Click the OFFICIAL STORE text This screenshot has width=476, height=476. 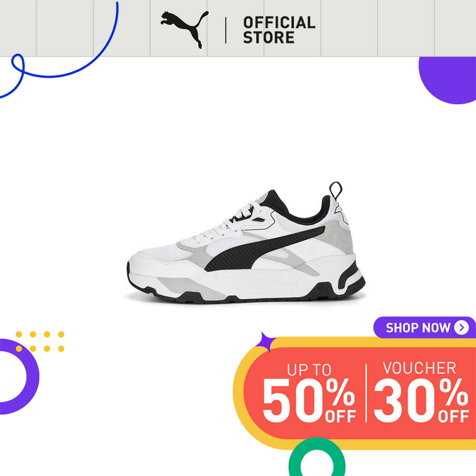pos(279,30)
